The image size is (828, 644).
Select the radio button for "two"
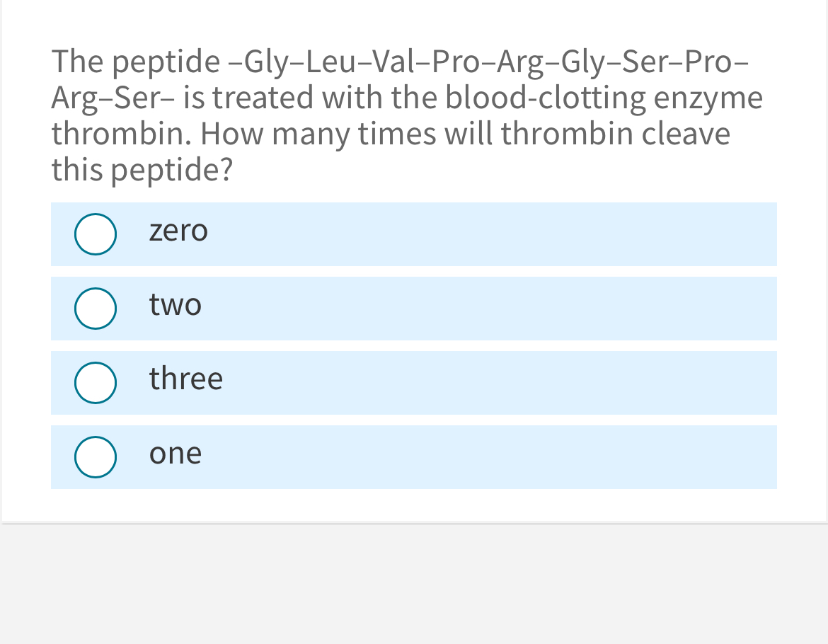tap(96, 309)
